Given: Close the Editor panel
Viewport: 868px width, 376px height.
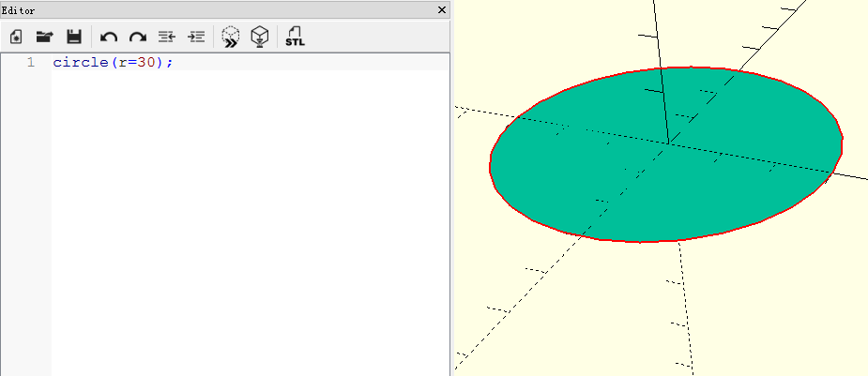Looking at the screenshot, I should (x=442, y=10).
